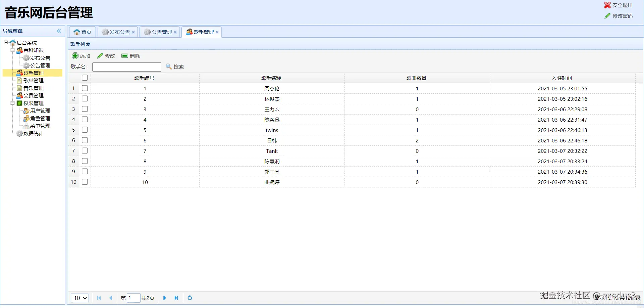This screenshot has height=308, width=644.
Task: Open 菜单管理 in the navigation tree
Action: tap(40, 126)
